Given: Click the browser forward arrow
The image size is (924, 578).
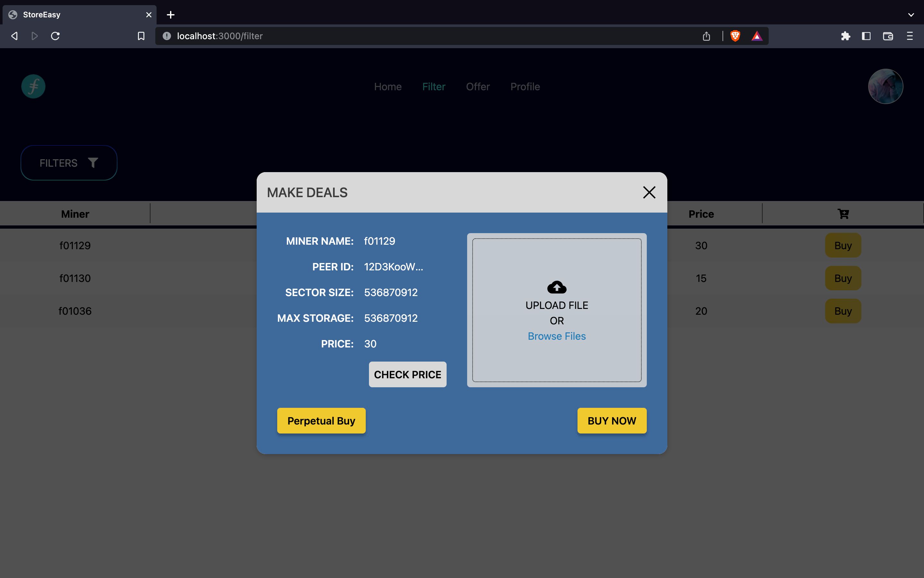Looking at the screenshot, I should (34, 36).
